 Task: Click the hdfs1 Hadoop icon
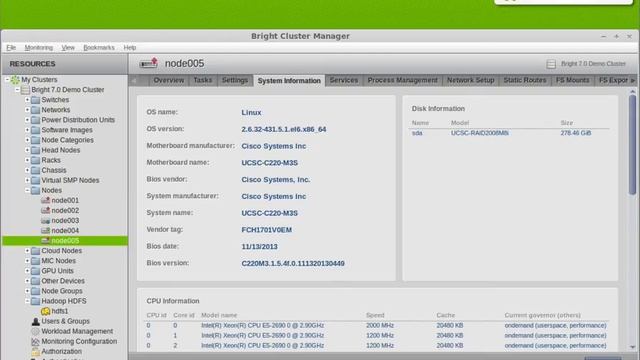pos(45,311)
